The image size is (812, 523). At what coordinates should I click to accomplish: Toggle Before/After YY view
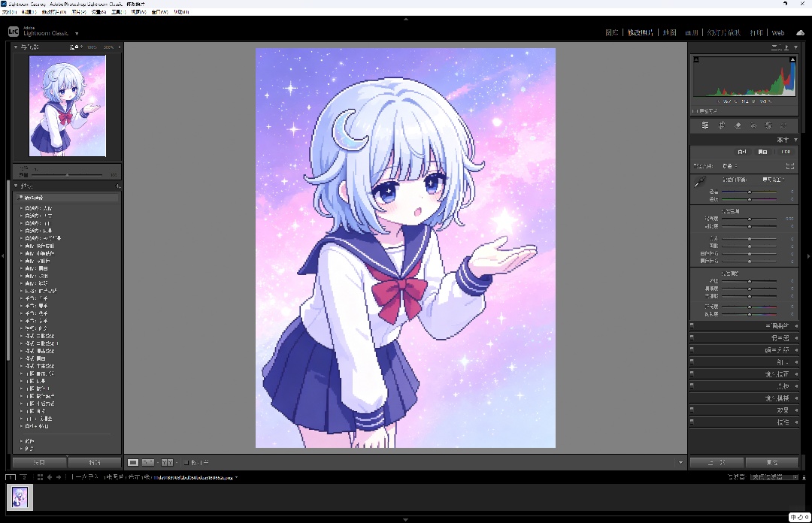click(x=167, y=462)
